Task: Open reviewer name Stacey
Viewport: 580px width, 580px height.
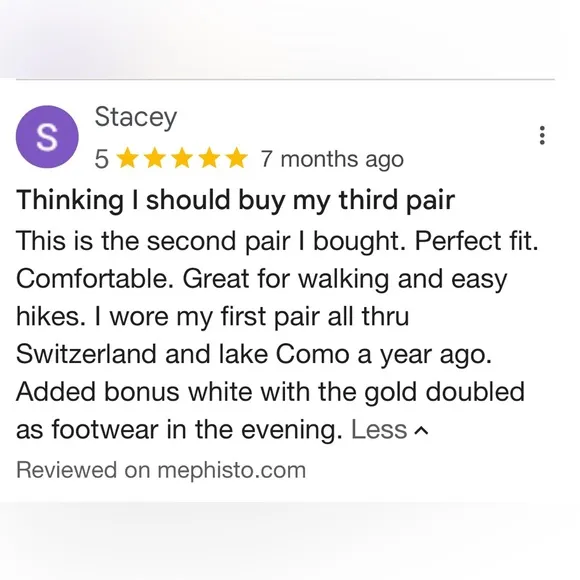Action: point(136,118)
